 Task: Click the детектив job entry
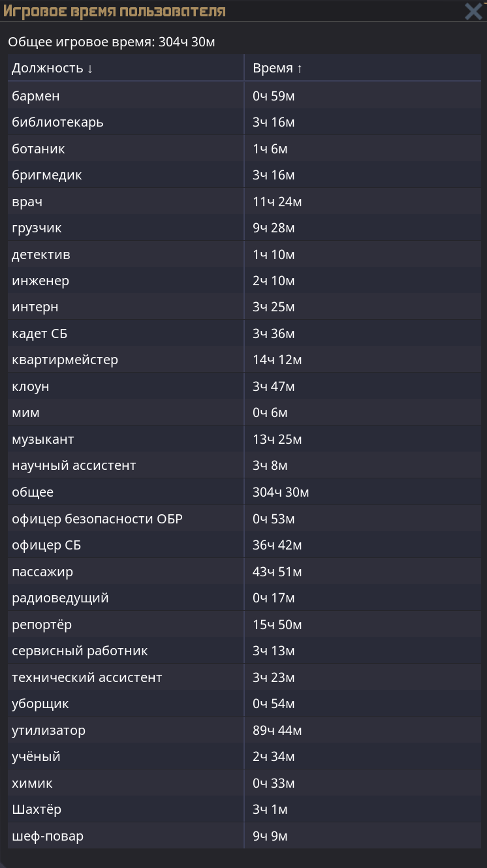point(41,255)
